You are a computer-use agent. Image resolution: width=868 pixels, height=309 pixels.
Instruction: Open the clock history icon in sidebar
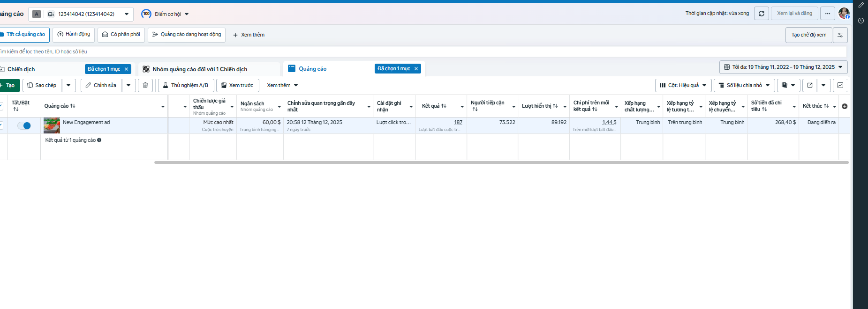tap(861, 21)
